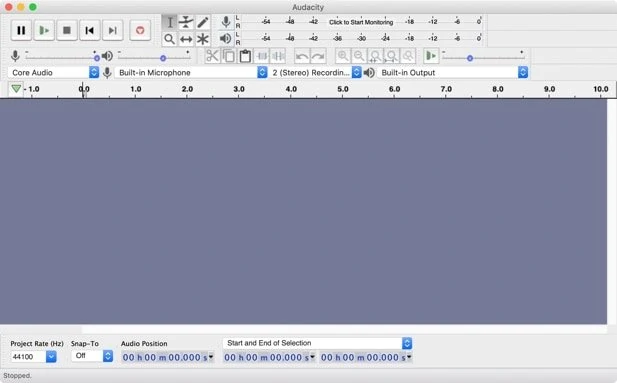The height and width of the screenshot is (383, 617).
Task: Open the Built-in Output device dropdown
Action: pyautogui.click(x=453, y=72)
